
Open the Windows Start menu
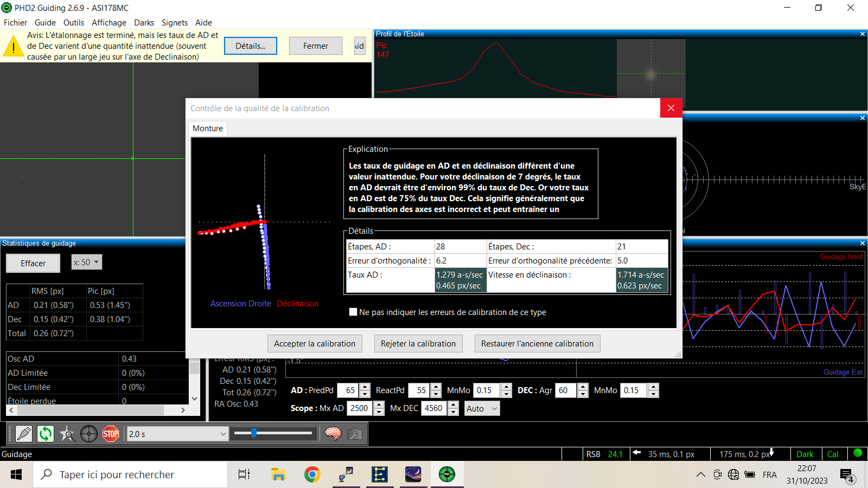pyautogui.click(x=16, y=474)
